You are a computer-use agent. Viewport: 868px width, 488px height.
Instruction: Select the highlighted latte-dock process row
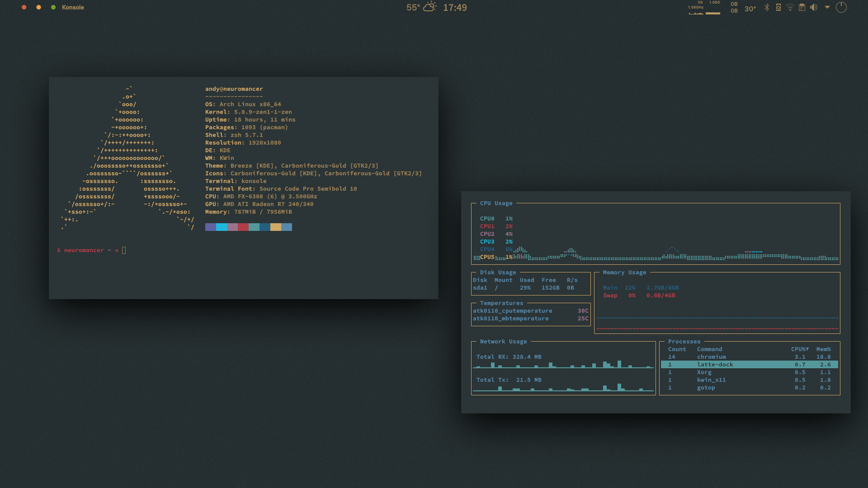(750, 365)
